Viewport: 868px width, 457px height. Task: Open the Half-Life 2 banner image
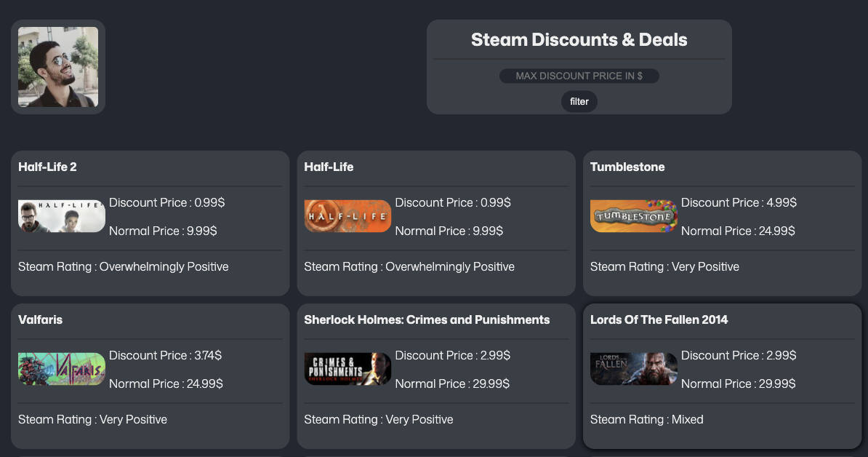[x=62, y=216]
